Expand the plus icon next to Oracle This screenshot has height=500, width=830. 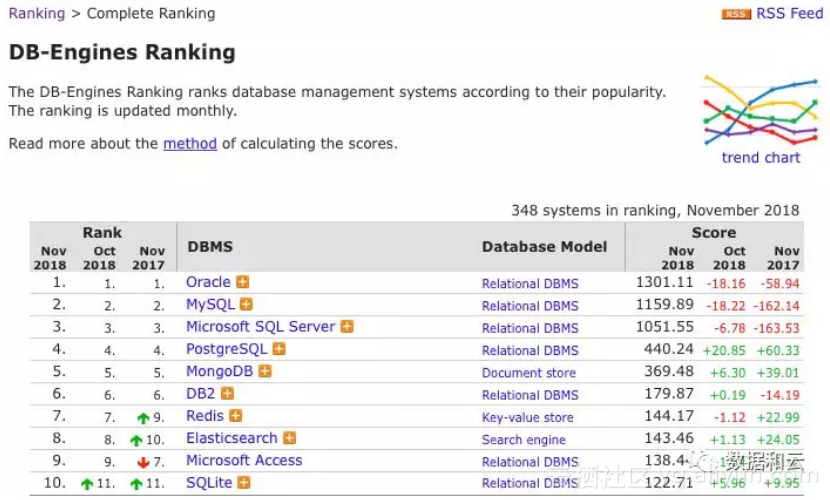point(242,282)
